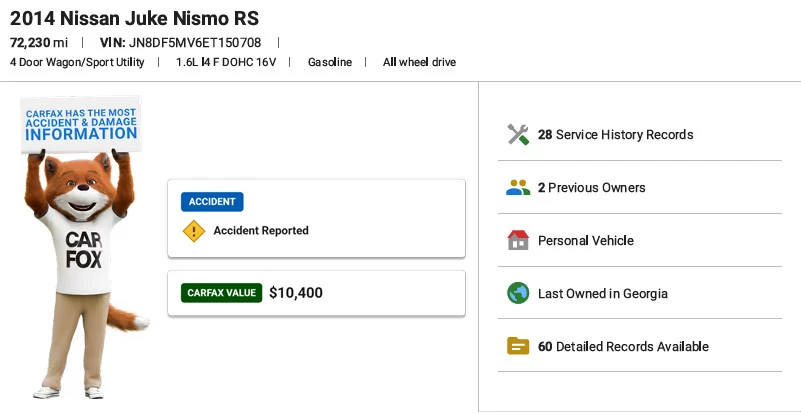Click the wrench and screwdriver service icon

[518, 135]
